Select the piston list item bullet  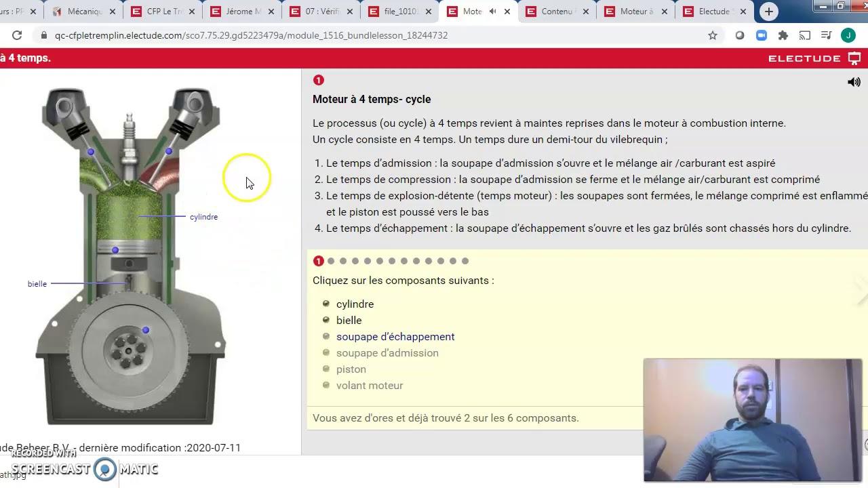point(326,369)
